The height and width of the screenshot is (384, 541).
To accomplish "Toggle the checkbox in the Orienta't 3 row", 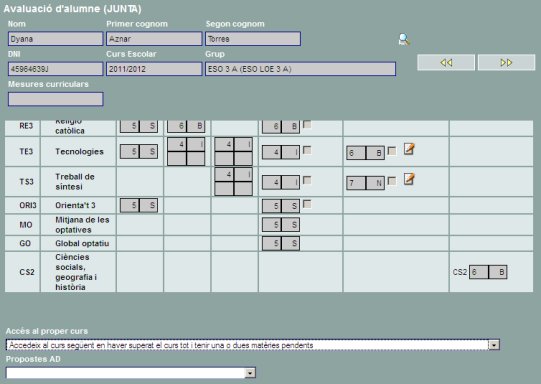I will 307,204.
